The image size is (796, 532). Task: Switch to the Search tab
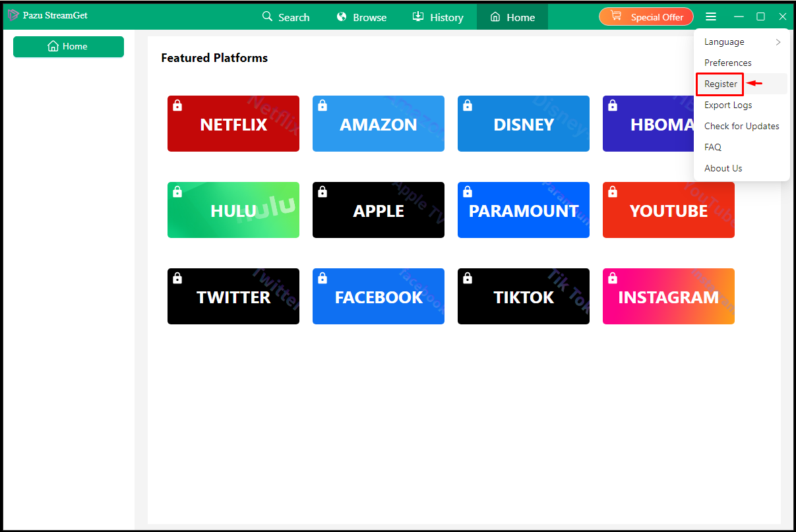286,17
